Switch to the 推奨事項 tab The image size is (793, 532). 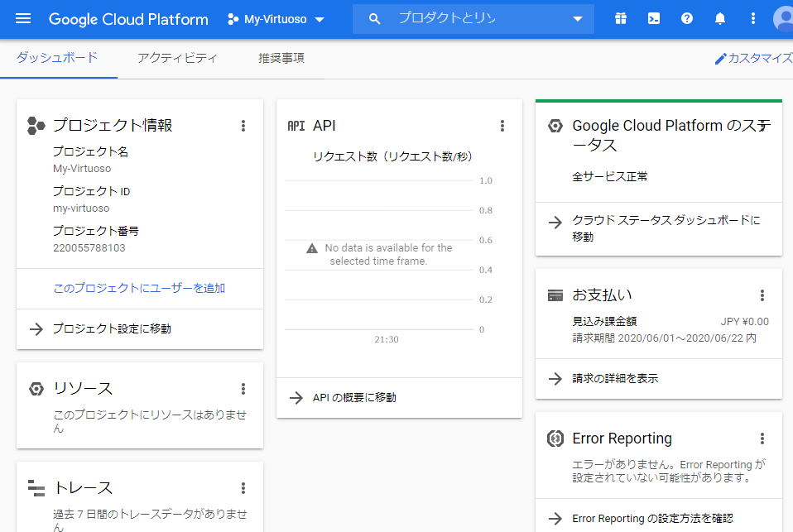click(281, 58)
